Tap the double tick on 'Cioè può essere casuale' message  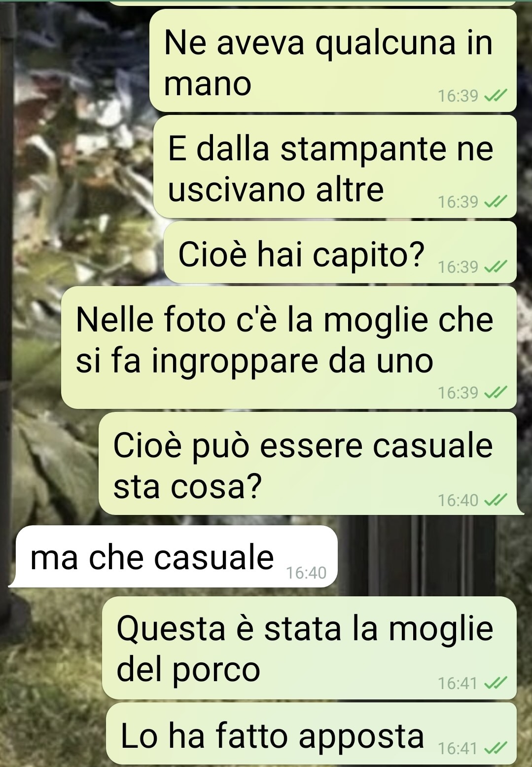point(495,500)
